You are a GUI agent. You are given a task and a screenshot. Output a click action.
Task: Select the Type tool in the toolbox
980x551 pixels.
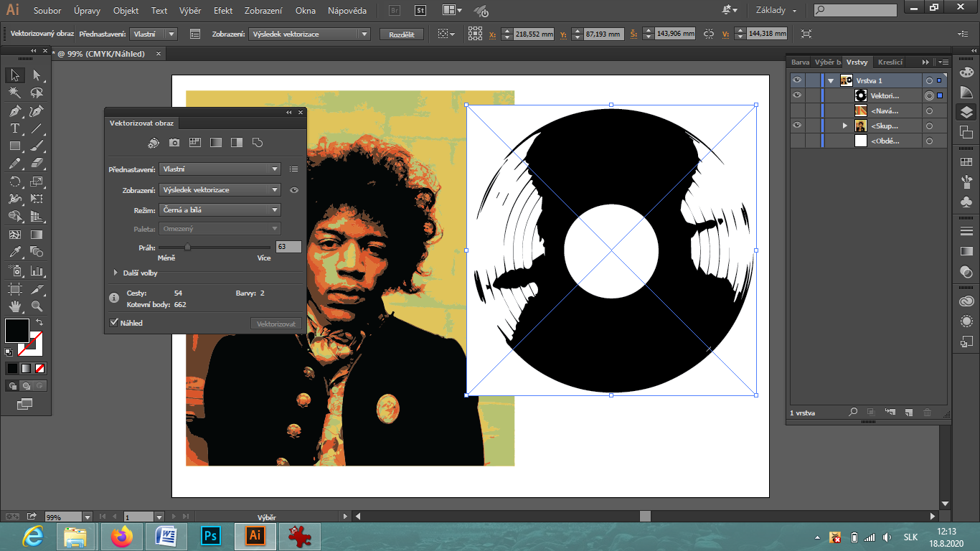click(14, 128)
